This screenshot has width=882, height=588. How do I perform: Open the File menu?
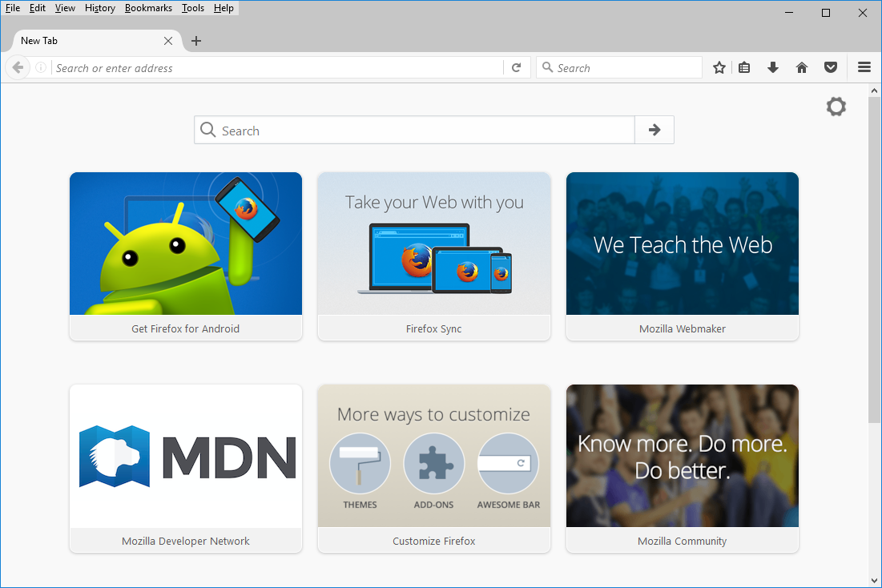[x=12, y=8]
